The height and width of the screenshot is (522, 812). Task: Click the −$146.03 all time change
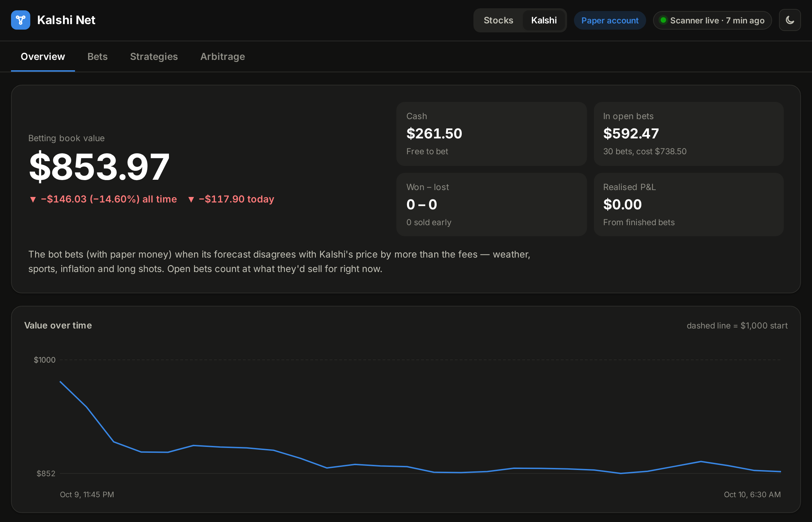tap(104, 199)
